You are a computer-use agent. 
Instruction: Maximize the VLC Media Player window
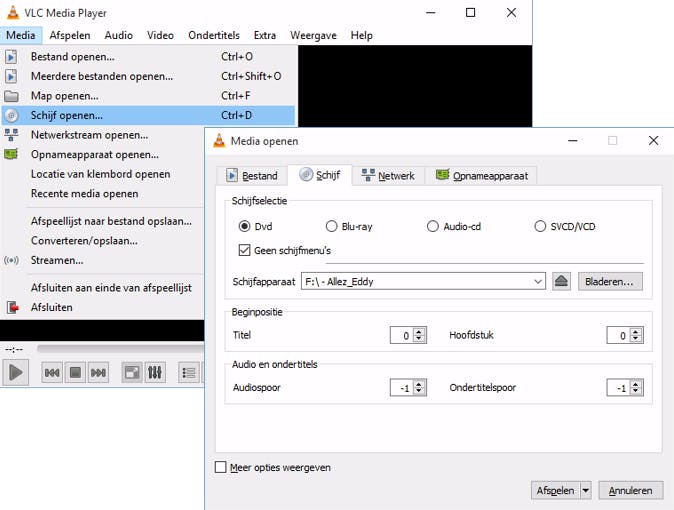coord(471,12)
